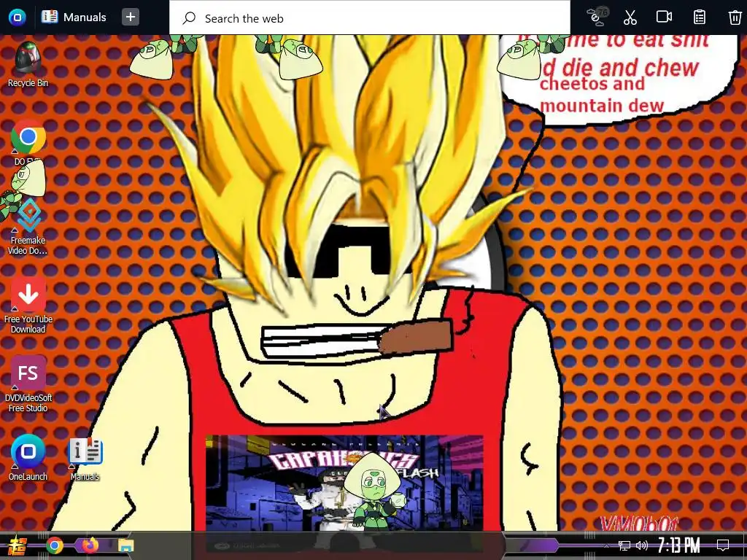
Task: Expand the hidden system tray icons
Action: (x=606, y=545)
